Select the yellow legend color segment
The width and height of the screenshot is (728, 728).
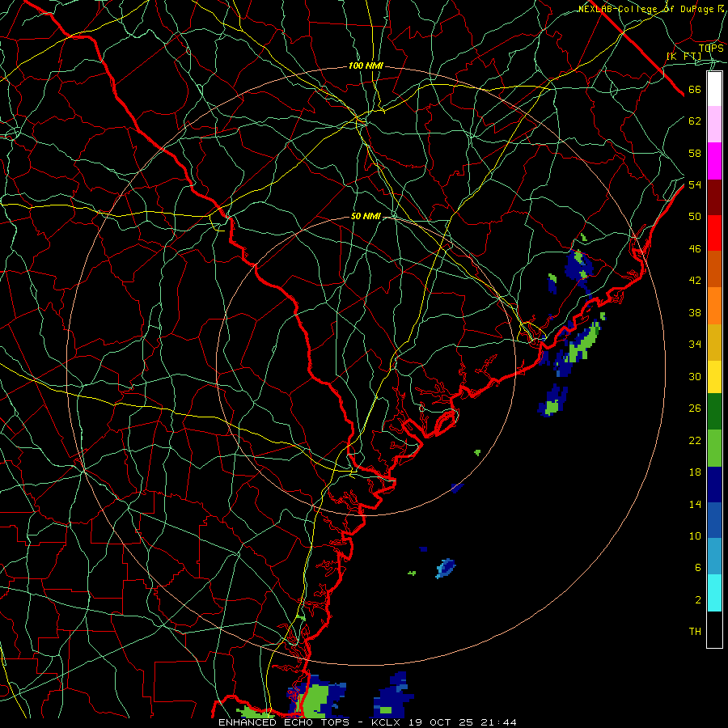tap(714, 377)
